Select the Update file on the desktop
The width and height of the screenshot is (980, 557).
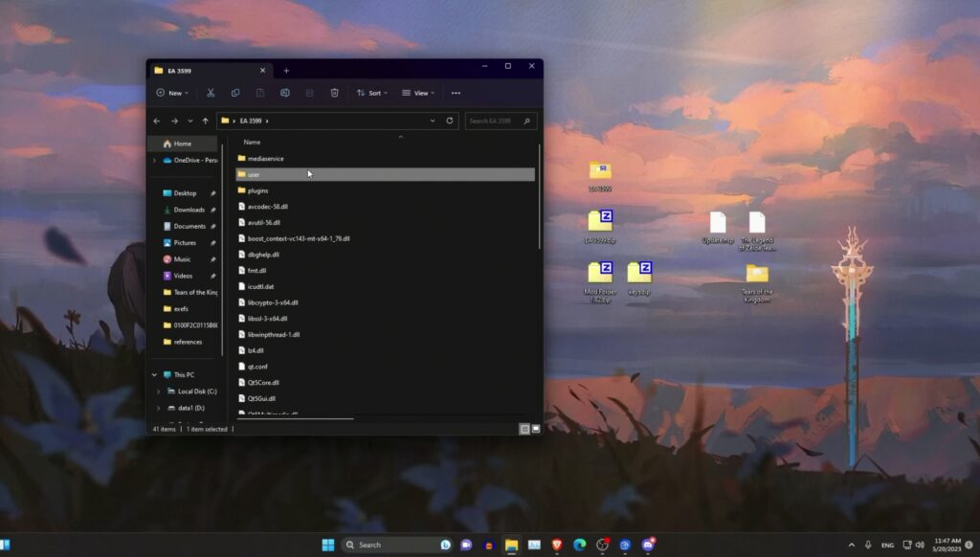pyautogui.click(x=718, y=228)
